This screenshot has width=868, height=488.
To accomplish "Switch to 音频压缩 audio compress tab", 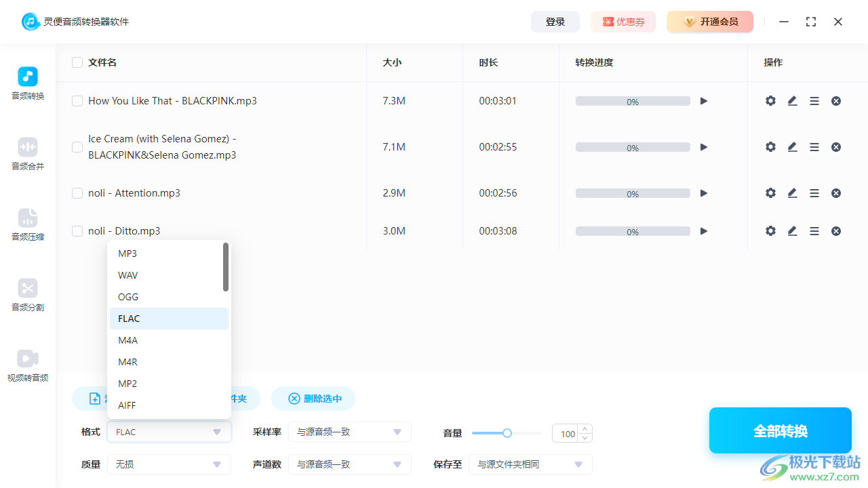I will coord(28,225).
